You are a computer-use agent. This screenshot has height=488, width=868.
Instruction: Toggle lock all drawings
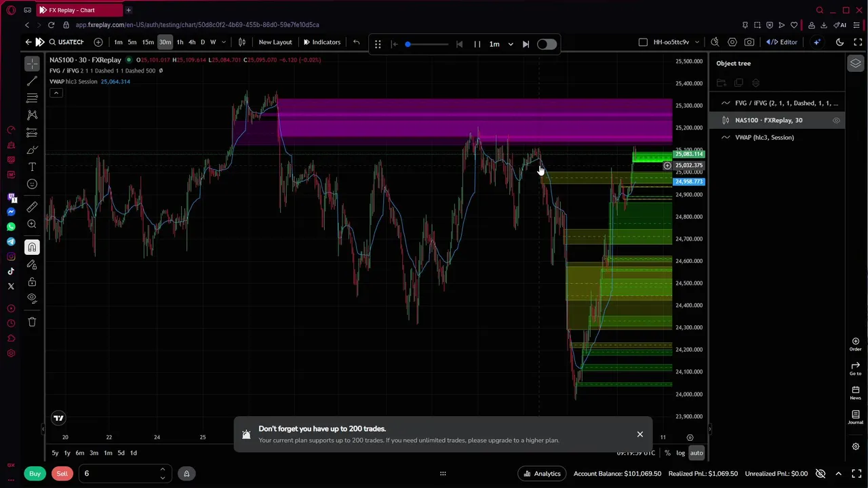32,281
